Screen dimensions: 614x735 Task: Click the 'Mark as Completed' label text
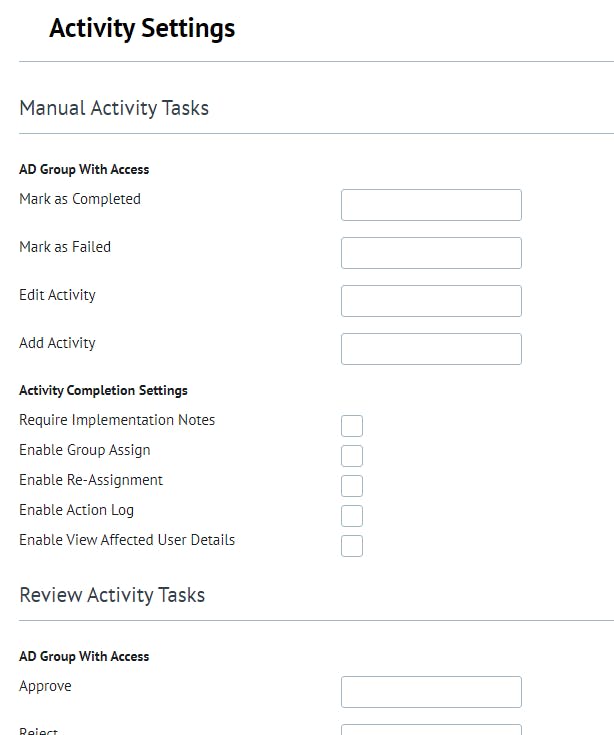click(x=80, y=199)
